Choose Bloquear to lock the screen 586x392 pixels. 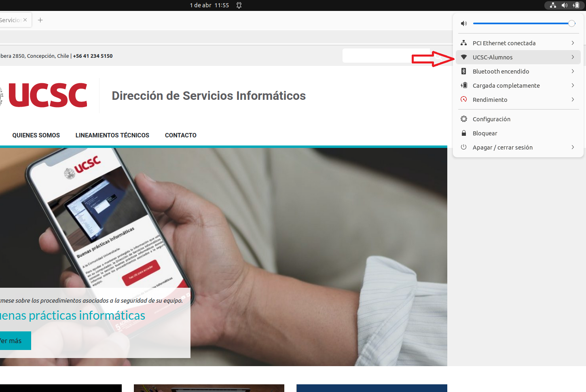point(518,133)
